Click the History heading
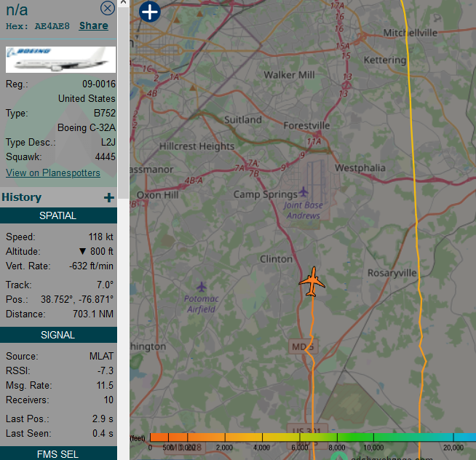476x460 pixels. 22,197
